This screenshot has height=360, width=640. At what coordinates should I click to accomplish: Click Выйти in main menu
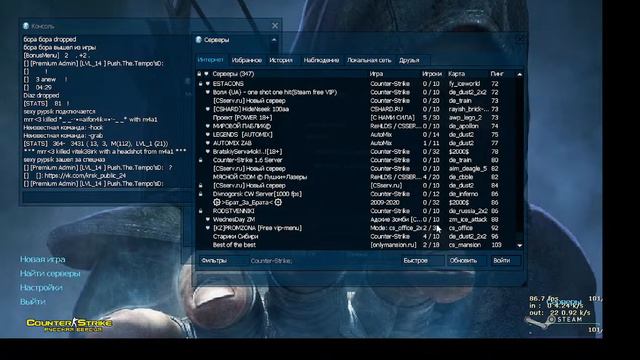33,302
